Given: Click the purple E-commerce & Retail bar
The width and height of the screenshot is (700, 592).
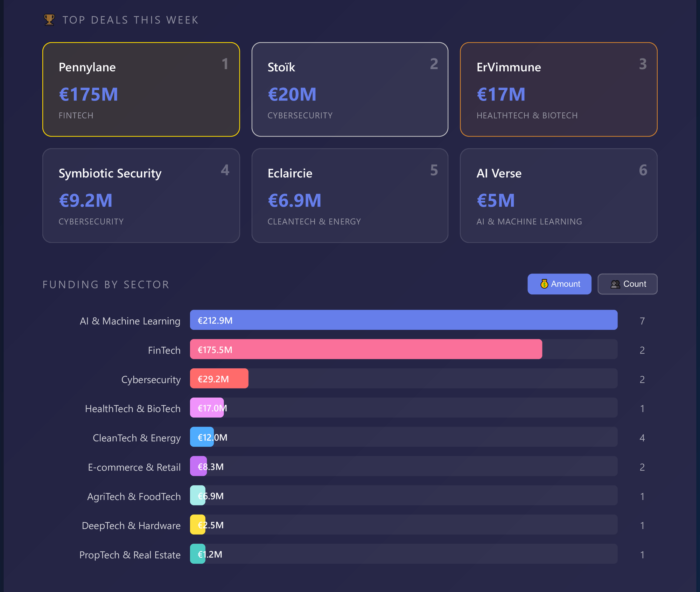Looking at the screenshot, I should [198, 466].
